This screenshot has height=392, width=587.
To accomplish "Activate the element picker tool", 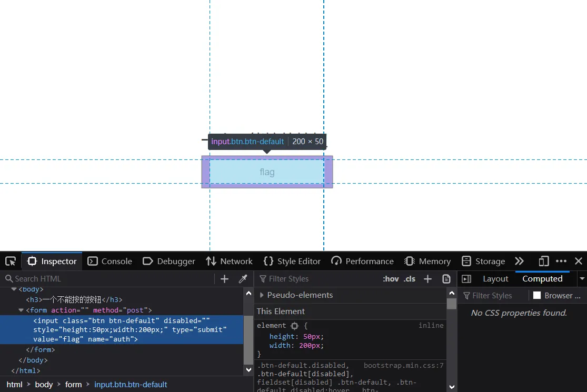I will point(11,261).
